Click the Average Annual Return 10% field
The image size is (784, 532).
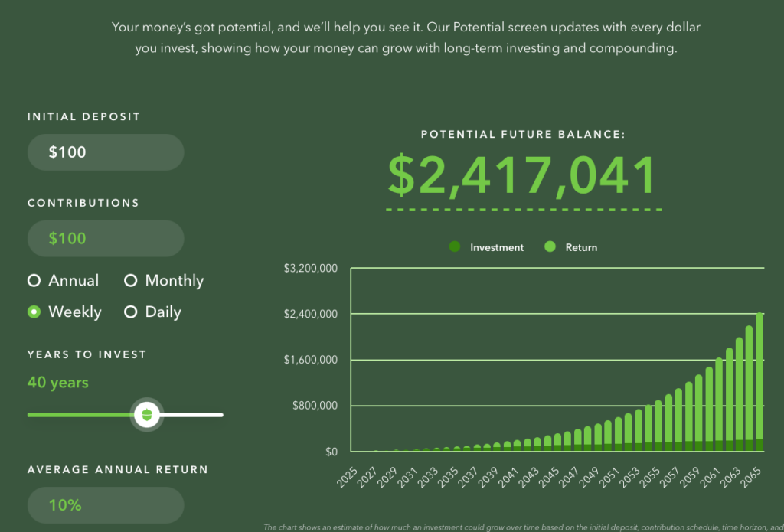(106, 505)
